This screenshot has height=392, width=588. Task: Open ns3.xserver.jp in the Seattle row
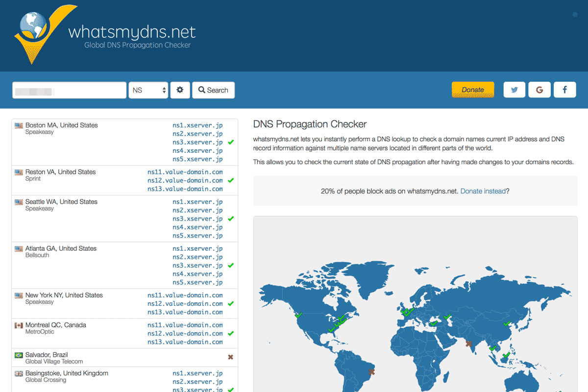click(197, 219)
